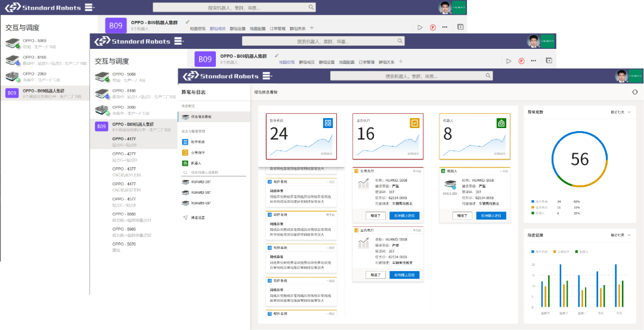Open 最近七天 dropdown in 异常总数 panel
Viewport: 644px width, 330px height.
pos(620,112)
